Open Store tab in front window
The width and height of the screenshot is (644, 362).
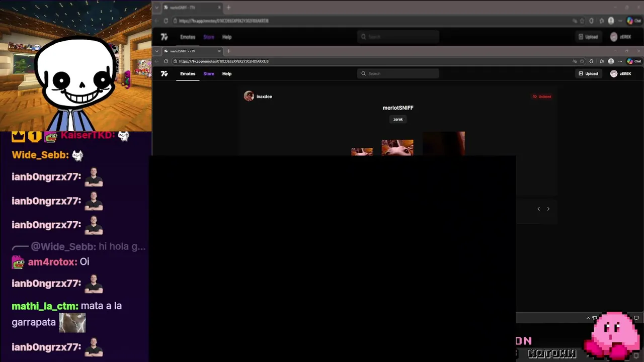209,74
